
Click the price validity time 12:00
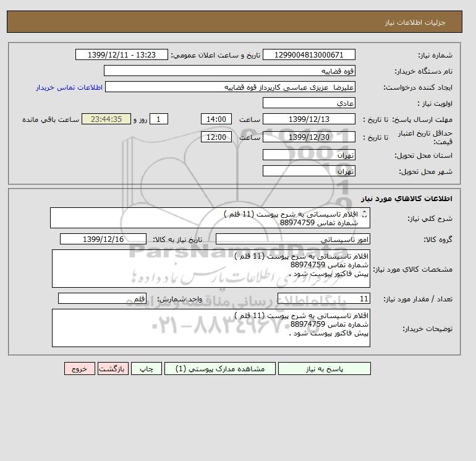(x=216, y=137)
